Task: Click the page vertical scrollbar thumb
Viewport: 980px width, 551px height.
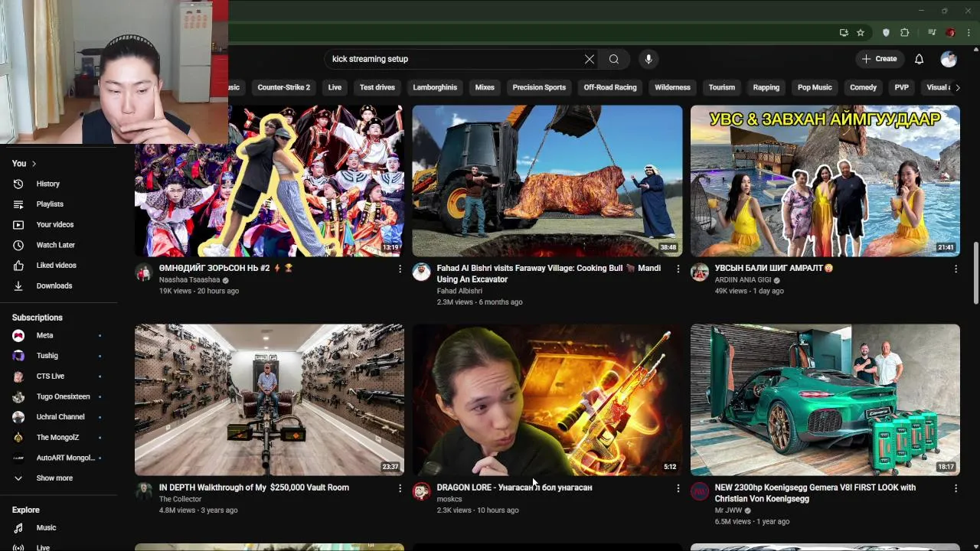Action: (x=975, y=274)
